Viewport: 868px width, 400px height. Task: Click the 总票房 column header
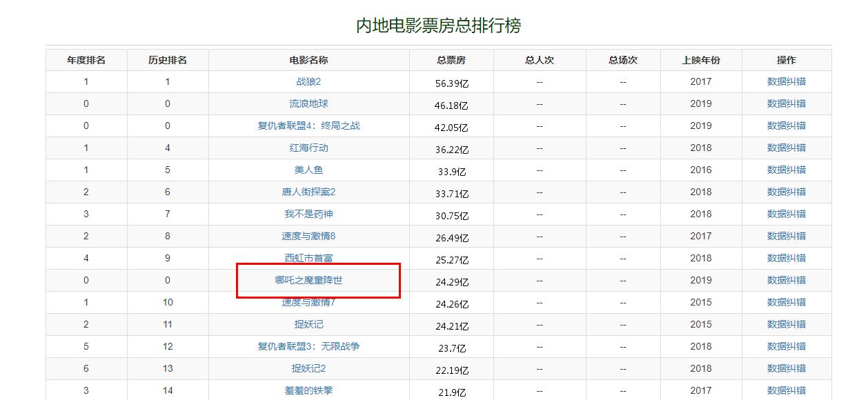[x=451, y=60]
